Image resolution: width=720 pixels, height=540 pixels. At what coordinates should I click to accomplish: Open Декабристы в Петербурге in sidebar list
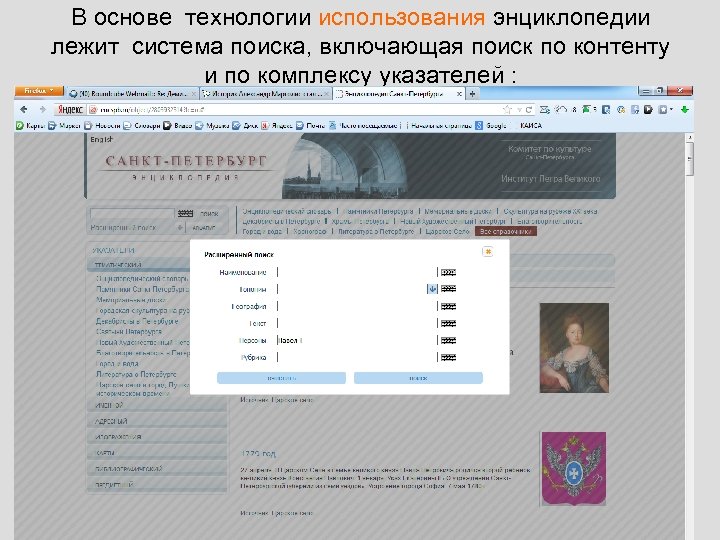coord(137,321)
